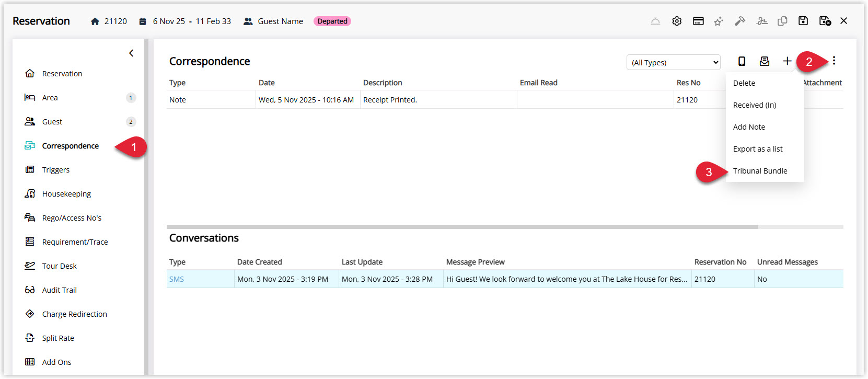Click the home icon beside 21120
Screen dimensions: 868x379
pyautogui.click(x=95, y=21)
